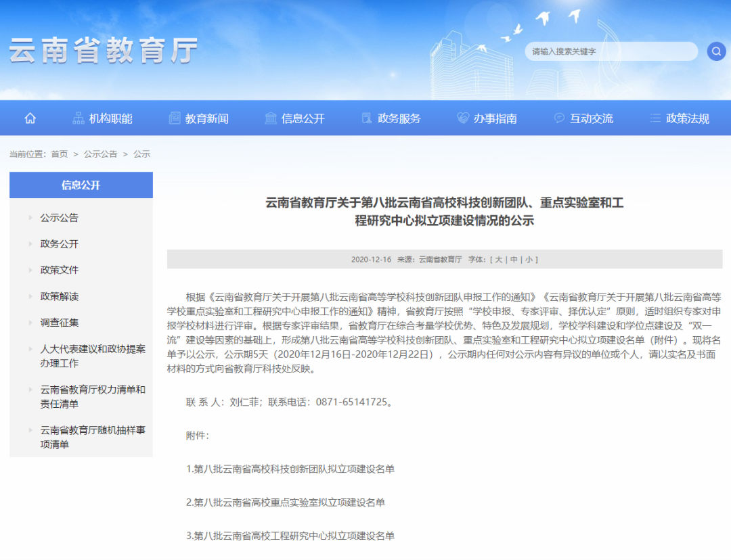
Task: Click the 首页 breadcrumb link
Action: click(60, 154)
